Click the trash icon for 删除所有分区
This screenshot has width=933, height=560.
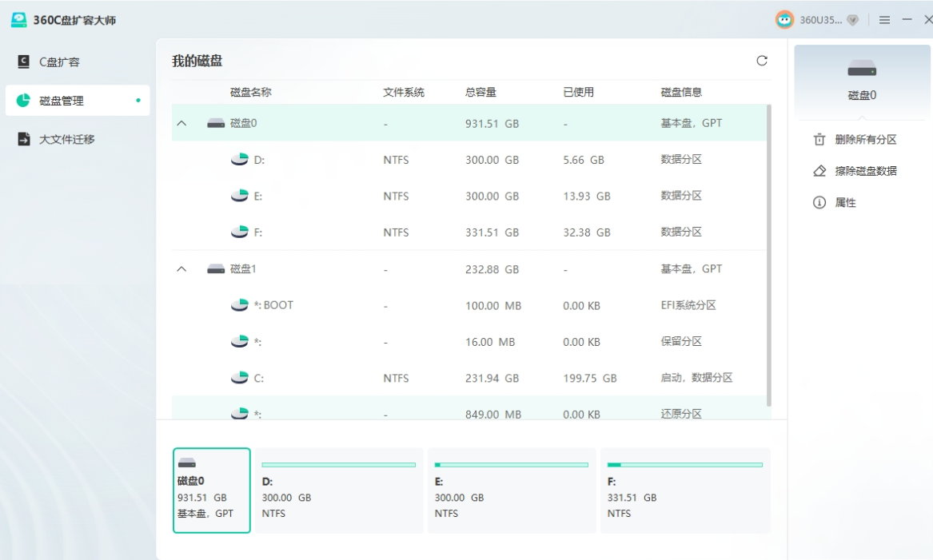click(x=819, y=139)
